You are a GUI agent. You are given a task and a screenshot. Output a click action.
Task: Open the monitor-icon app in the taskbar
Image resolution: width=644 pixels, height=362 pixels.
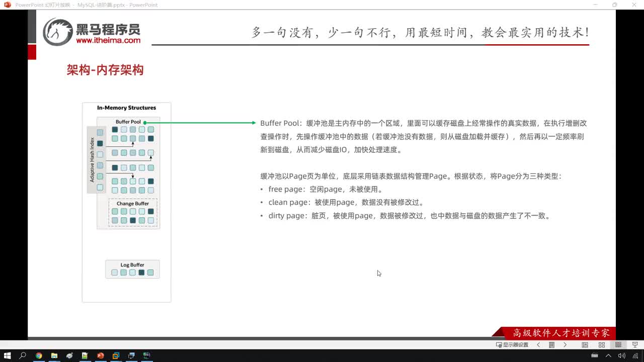[131, 355]
